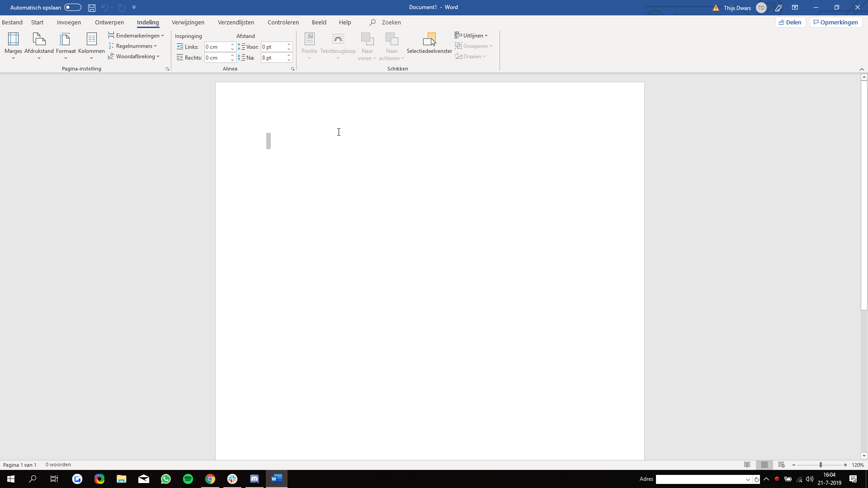Screen dimensions: 868x488
Task: Click the zoom slider handle
Action: (821, 465)
